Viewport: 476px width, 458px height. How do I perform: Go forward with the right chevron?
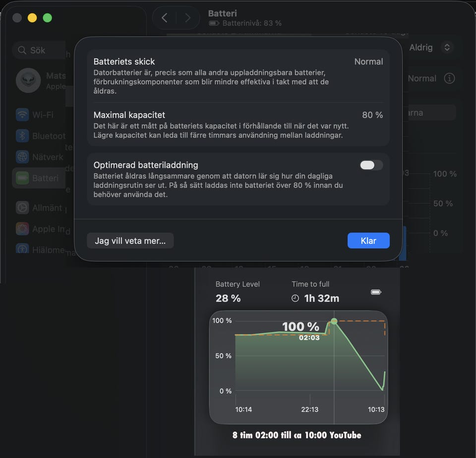pyautogui.click(x=187, y=18)
